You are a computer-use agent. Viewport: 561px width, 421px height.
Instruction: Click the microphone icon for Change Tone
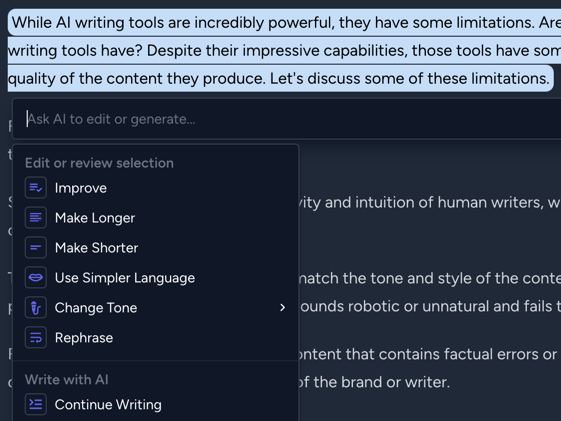pos(36,308)
